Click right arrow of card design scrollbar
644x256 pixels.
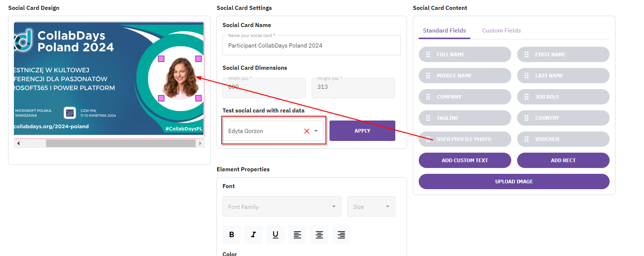pos(200,144)
